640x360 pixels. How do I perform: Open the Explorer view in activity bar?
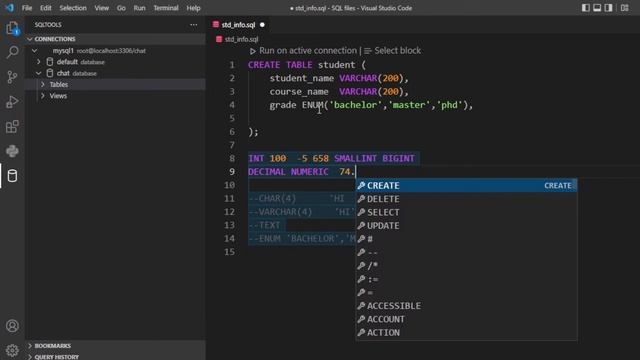click(12, 29)
